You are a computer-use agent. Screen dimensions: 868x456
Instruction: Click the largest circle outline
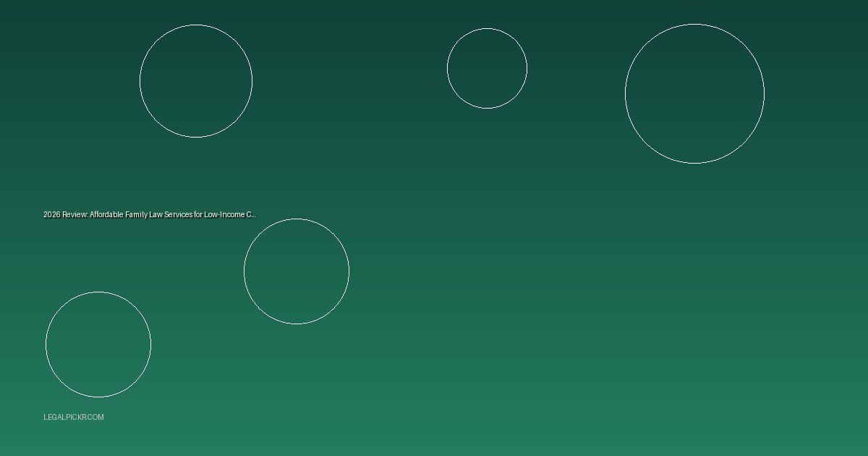pyautogui.click(x=694, y=93)
